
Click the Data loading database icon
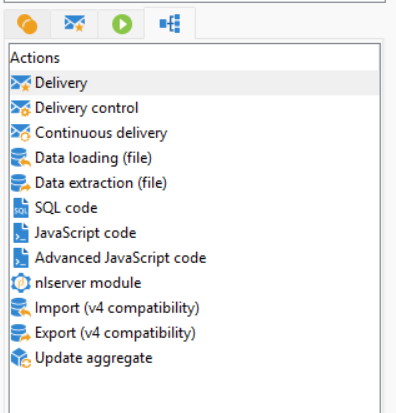(x=21, y=158)
